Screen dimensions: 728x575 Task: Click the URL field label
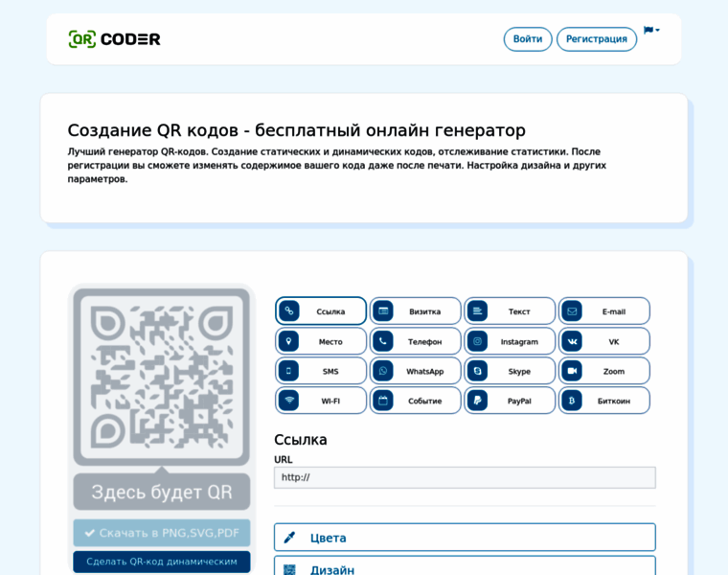284,459
